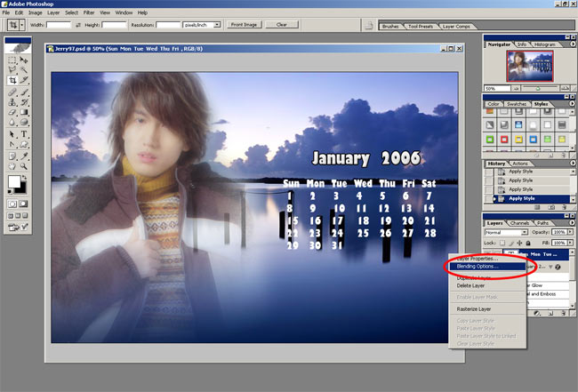Select the History Brush tool

24,102
